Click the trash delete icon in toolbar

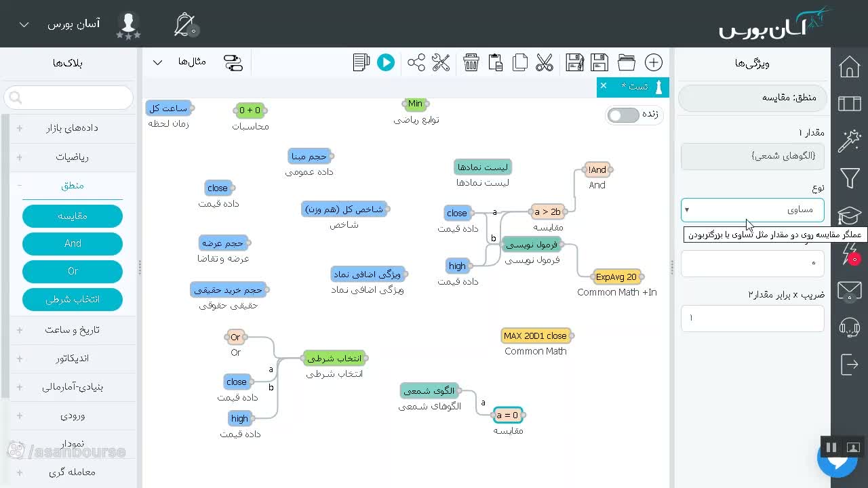coord(471,62)
